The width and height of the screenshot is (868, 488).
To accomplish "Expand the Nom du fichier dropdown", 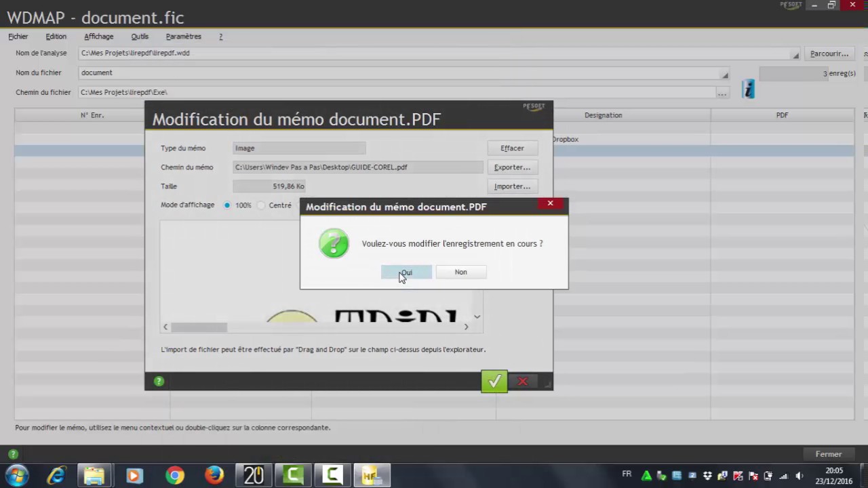I will coord(724,74).
